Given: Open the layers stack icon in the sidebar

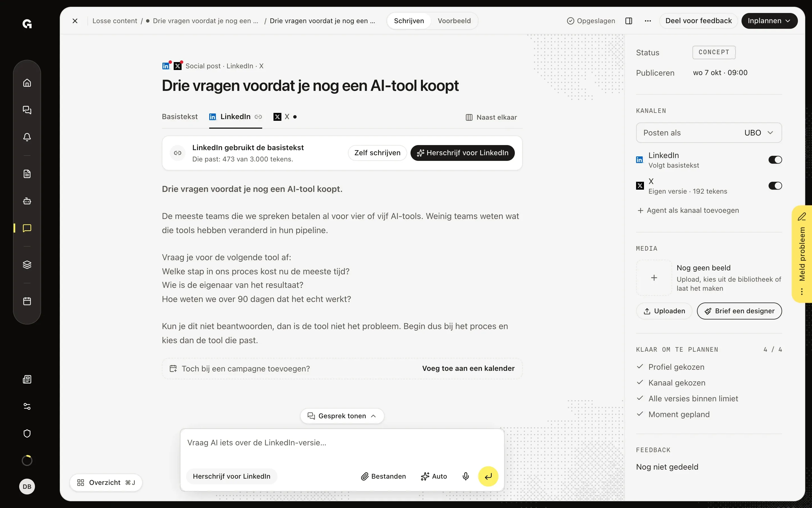Looking at the screenshot, I should pos(27,265).
